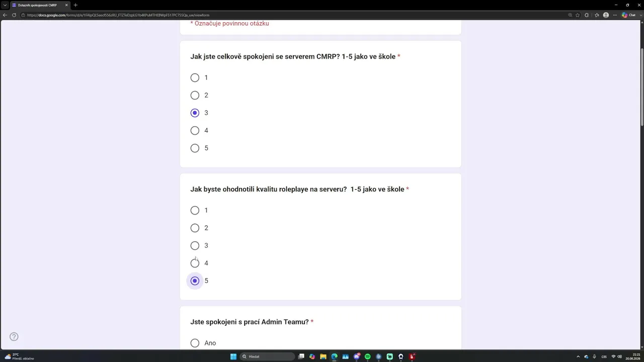Viewport: 644px width, 362px height.
Task: Select rating 4 for overall CMRP satisfaction
Action: pos(195,130)
